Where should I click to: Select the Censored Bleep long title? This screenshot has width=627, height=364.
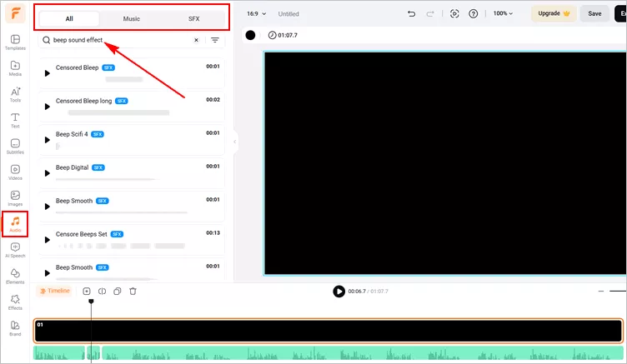(83, 101)
